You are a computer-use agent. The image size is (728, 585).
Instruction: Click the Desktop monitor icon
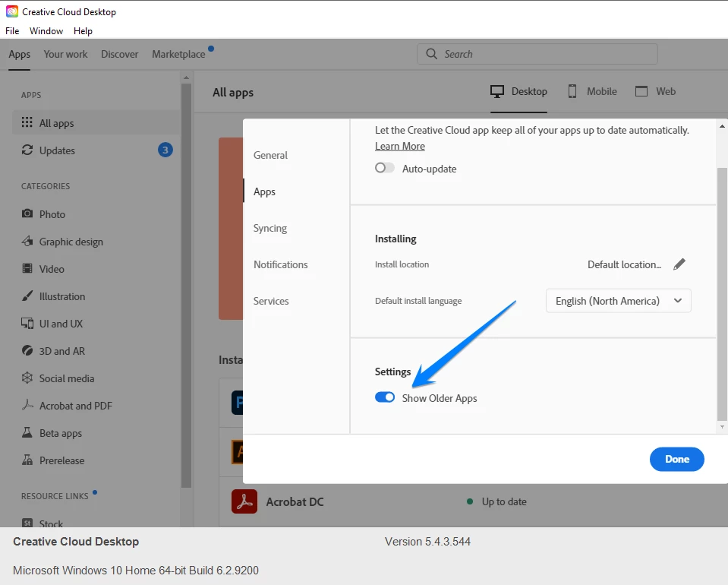[x=497, y=91]
